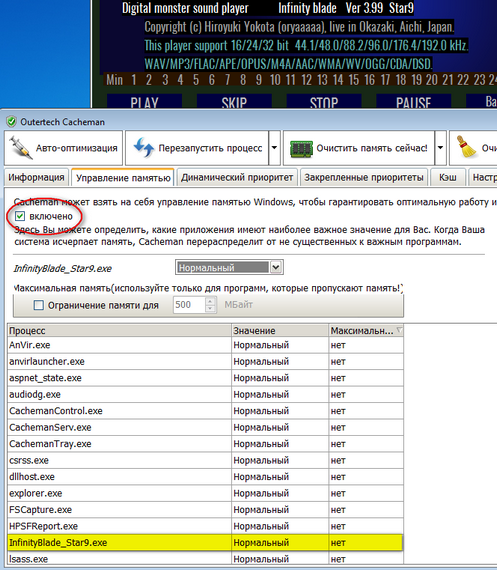497x570 pixels.
Task: Click PLAY in the sound player window
Action: click(x=144, y=101)
